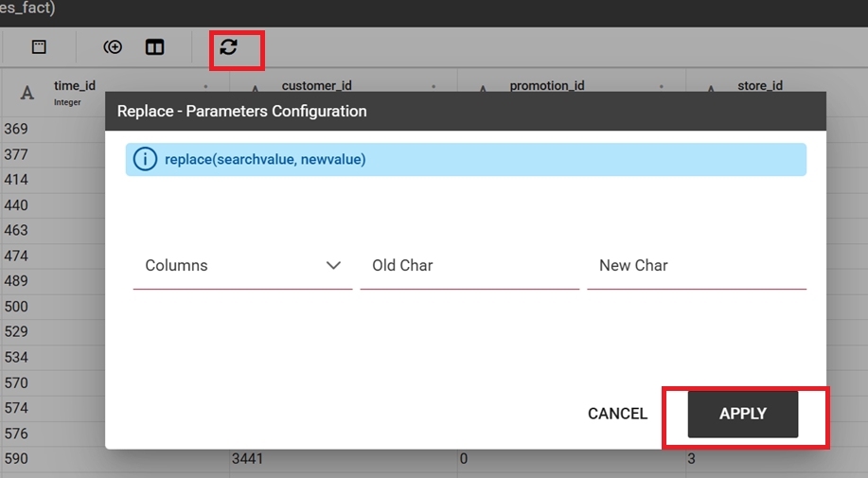Cancel the Replace configuration dialog

tap(618, 414)
